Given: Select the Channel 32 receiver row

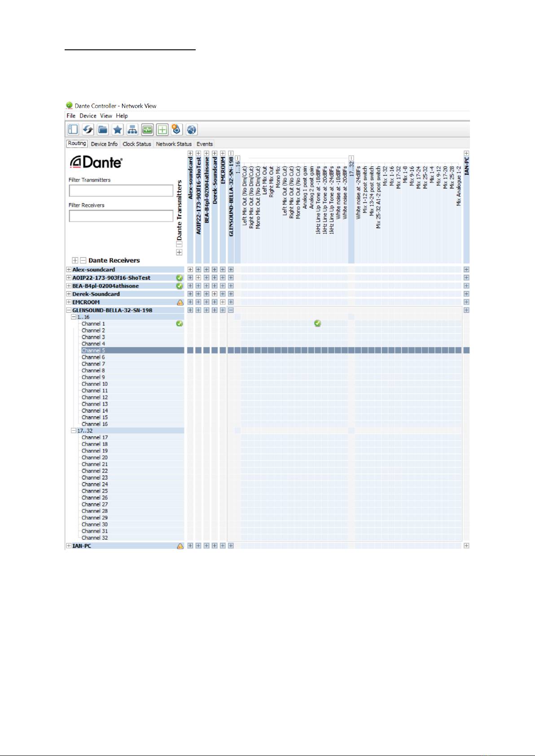Looking at the screenshot, I should coord(132,538).
